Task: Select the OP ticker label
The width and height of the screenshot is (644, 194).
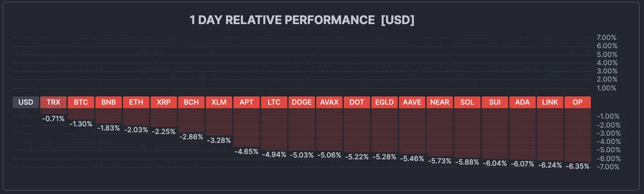Action: coord(577,102)
